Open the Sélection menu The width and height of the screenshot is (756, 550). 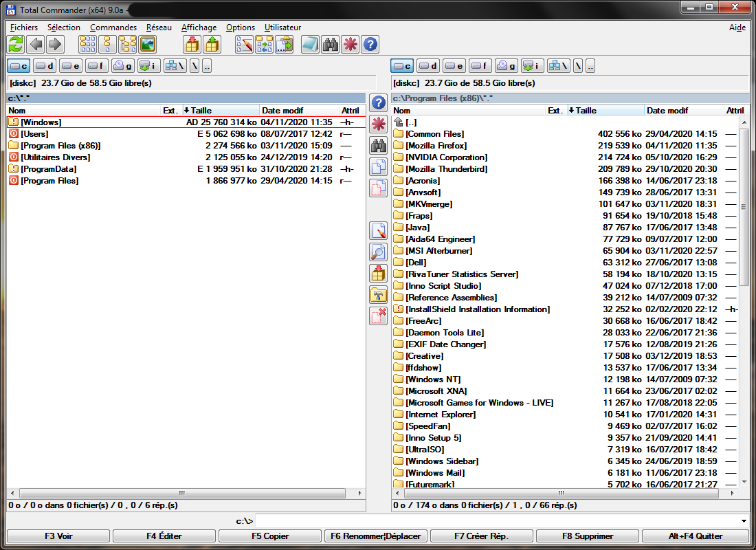pos(64,27)
